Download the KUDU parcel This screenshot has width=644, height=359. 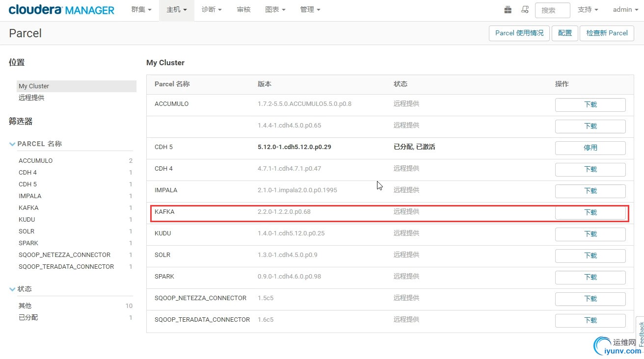(590, 234)
